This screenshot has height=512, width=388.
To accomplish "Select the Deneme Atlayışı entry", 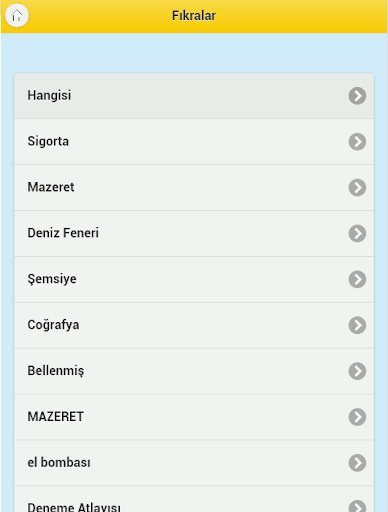I will 194,499.
